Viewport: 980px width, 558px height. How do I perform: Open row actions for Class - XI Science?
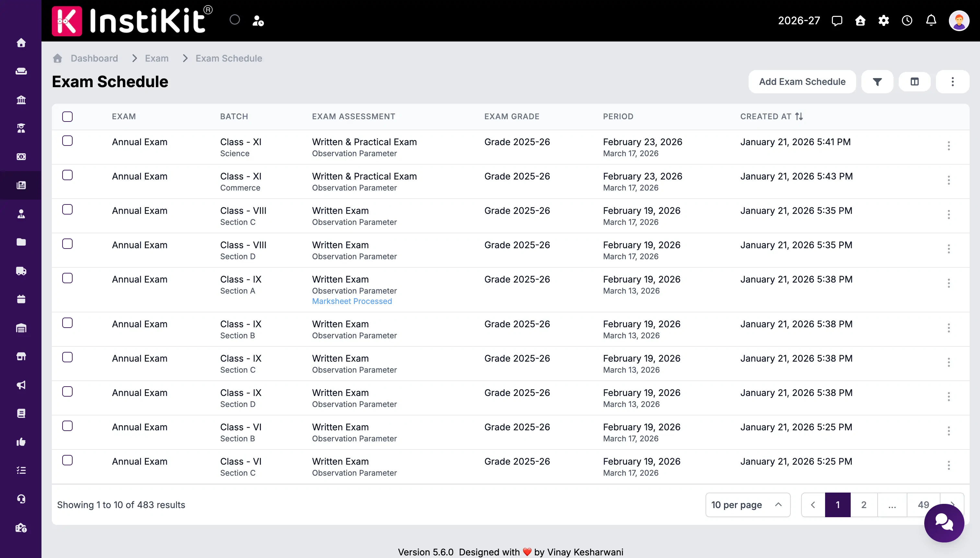(949, 145)
